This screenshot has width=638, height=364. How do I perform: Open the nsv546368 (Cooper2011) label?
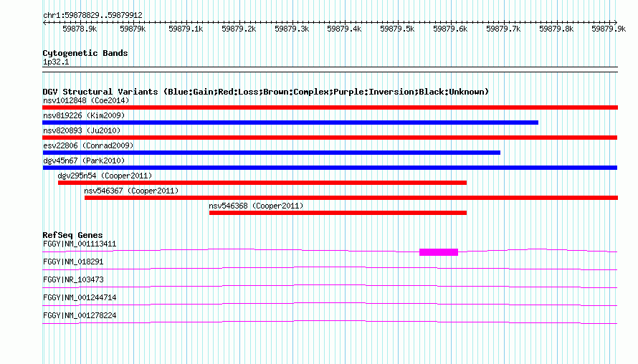[x=256, y=206]
